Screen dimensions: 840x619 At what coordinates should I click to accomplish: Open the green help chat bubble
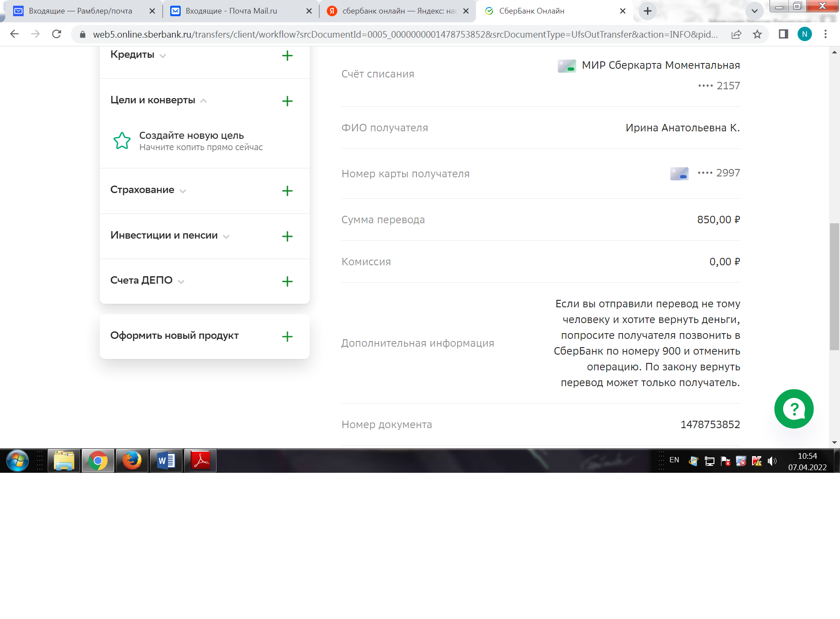tap(794, 409)
